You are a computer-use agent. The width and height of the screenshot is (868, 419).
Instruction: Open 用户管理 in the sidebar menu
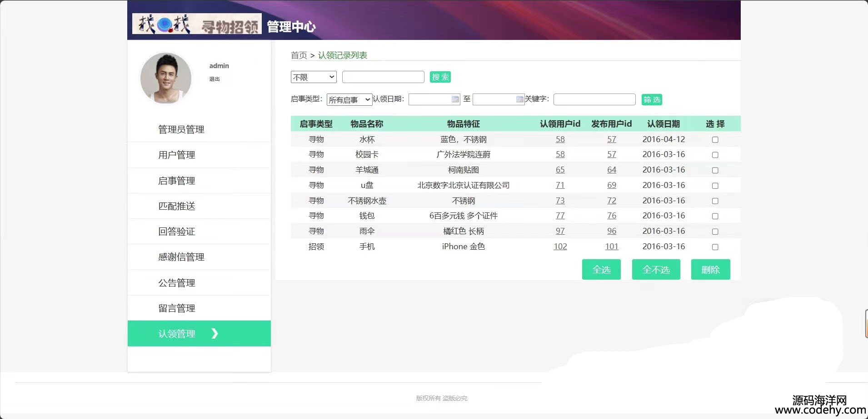point(176,155)
